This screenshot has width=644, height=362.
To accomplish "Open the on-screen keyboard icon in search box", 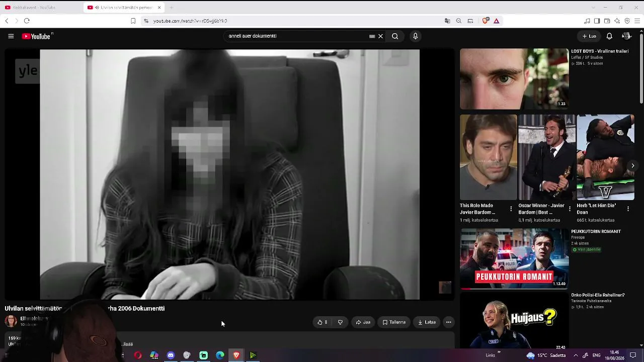I will click(372, 36).
